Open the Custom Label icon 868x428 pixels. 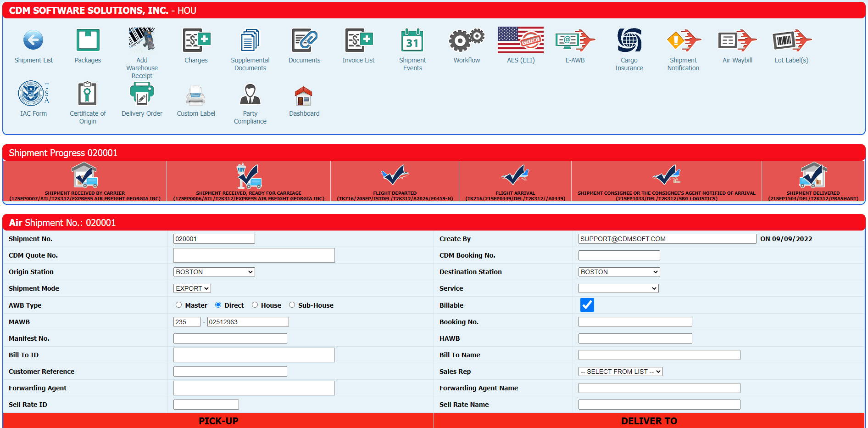[x=196, y=95]
